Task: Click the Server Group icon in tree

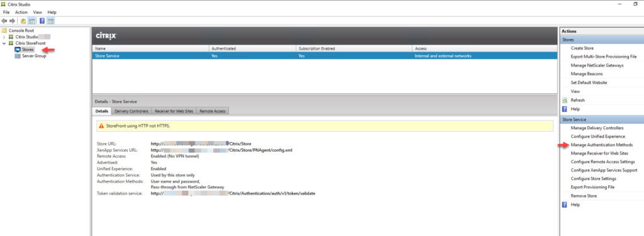Action: [17, 56]
